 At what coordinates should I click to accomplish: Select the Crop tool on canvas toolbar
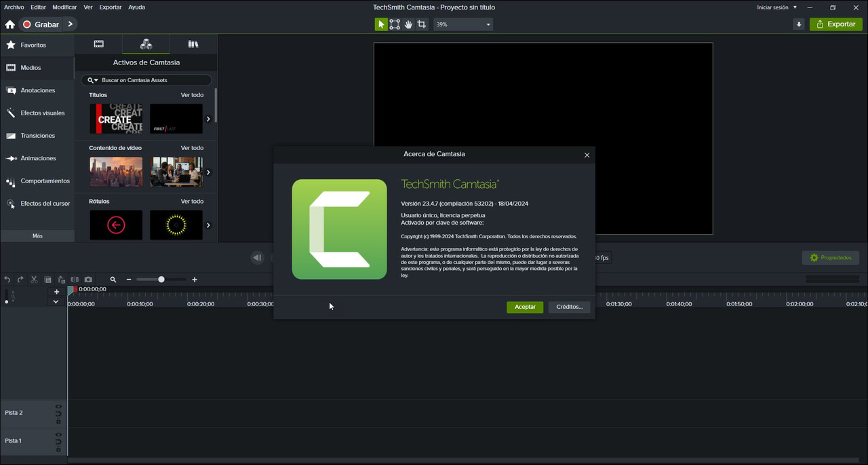422,24
